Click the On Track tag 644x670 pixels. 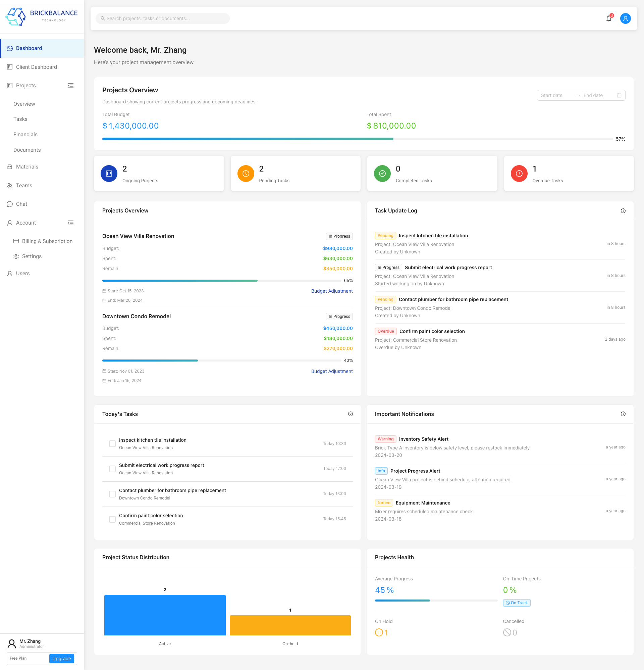[x=517, y=603]
